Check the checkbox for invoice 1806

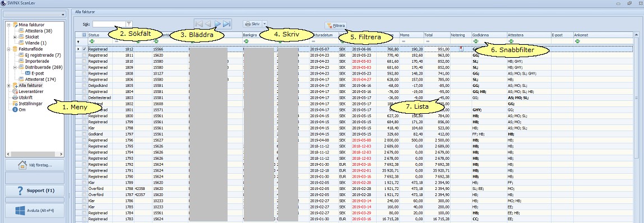[84, 79]
